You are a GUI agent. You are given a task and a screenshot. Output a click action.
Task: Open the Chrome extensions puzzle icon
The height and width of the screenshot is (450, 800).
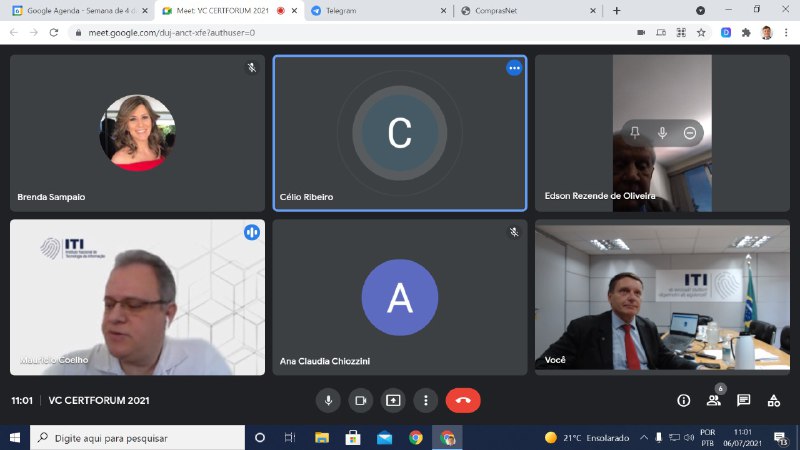[746, 32]
